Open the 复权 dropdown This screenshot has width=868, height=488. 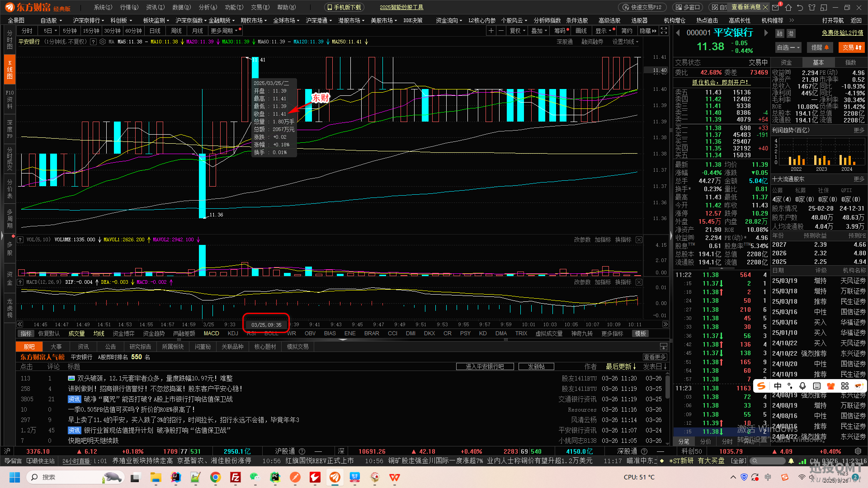click(x=517, y=31)
